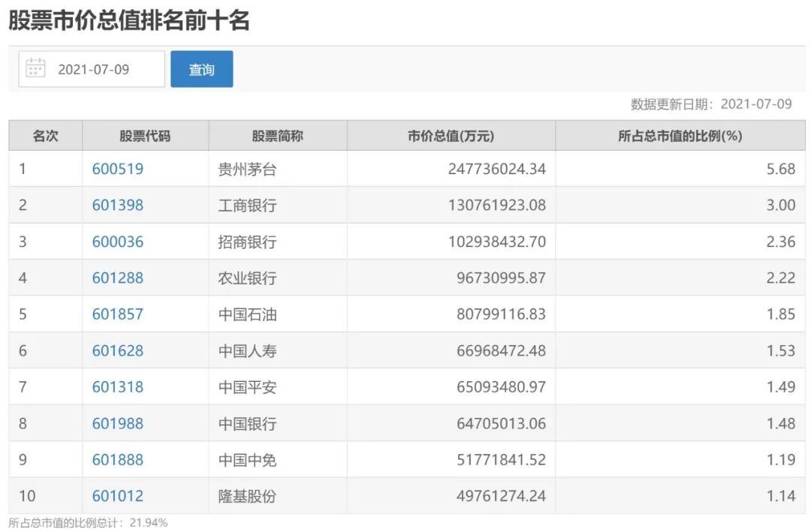
Task: Open stock 601888 中国中免 link
Action: (117, 459)
